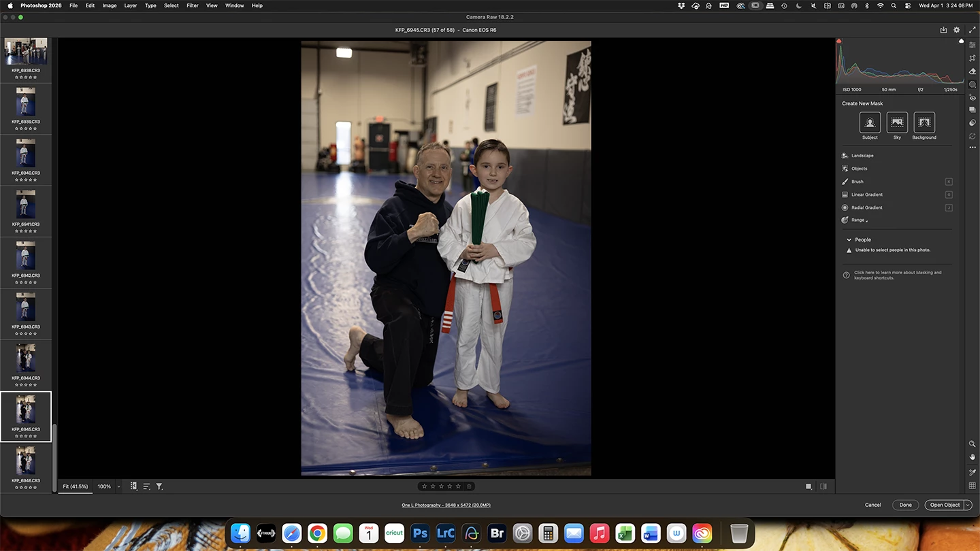Save image with the export icon
Viewport: 980px width, 551px height.
click(x=943, y=30)
